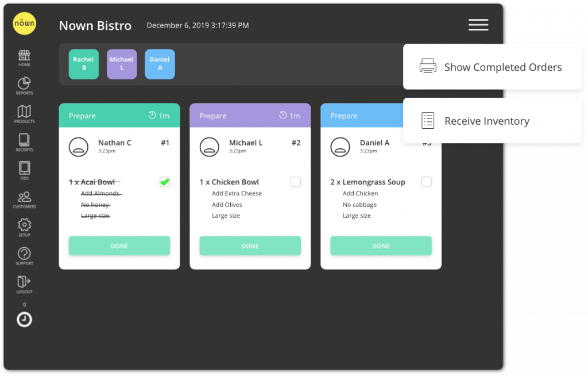Viewport: 588px width, 376px height.
Task: Open the ODS panel from the sidebar
Action: click(24, 170)
